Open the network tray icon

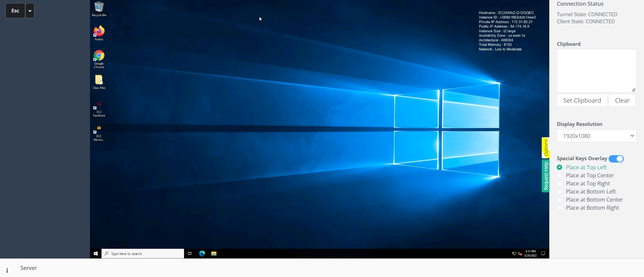tap(514, 254)
